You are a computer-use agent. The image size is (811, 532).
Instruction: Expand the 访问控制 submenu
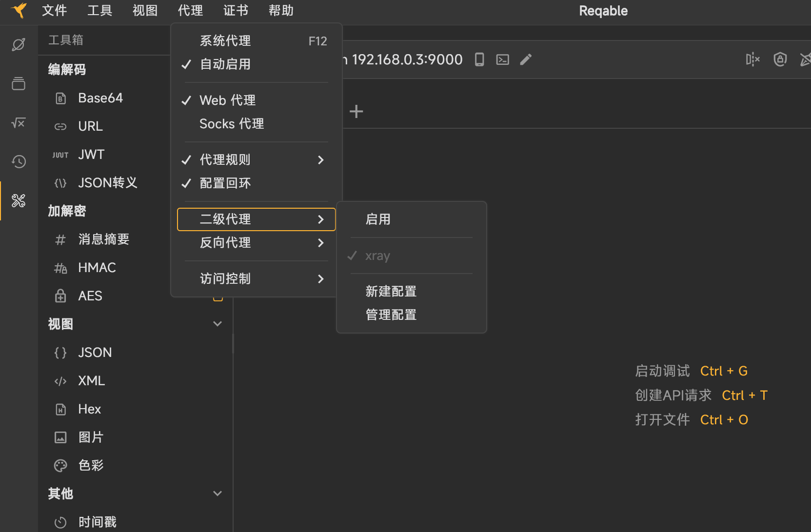pyautogui.click(x=225, y=278)
